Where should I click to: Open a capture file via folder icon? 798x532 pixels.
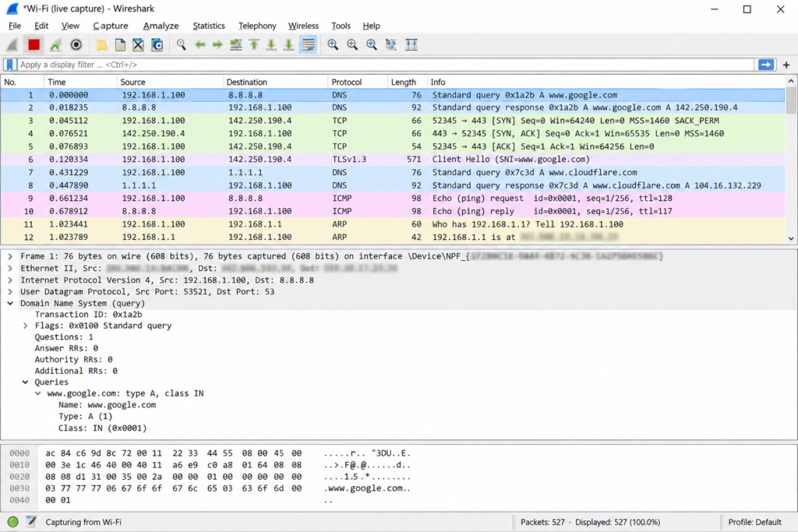(x=102, y=44)
